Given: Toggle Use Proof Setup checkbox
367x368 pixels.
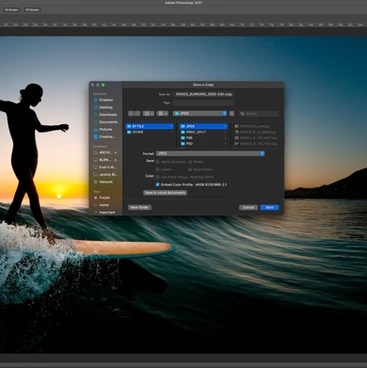Looking at the screenshot, I should pos(158,177).
